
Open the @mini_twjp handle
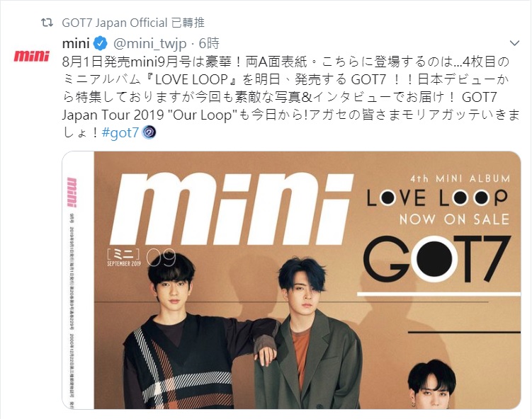pos(149,43)
